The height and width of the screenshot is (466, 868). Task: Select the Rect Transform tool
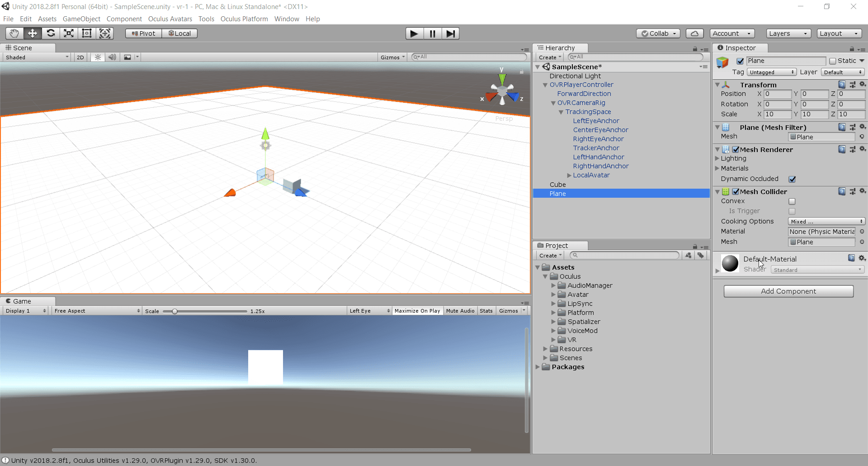point(87,33)
